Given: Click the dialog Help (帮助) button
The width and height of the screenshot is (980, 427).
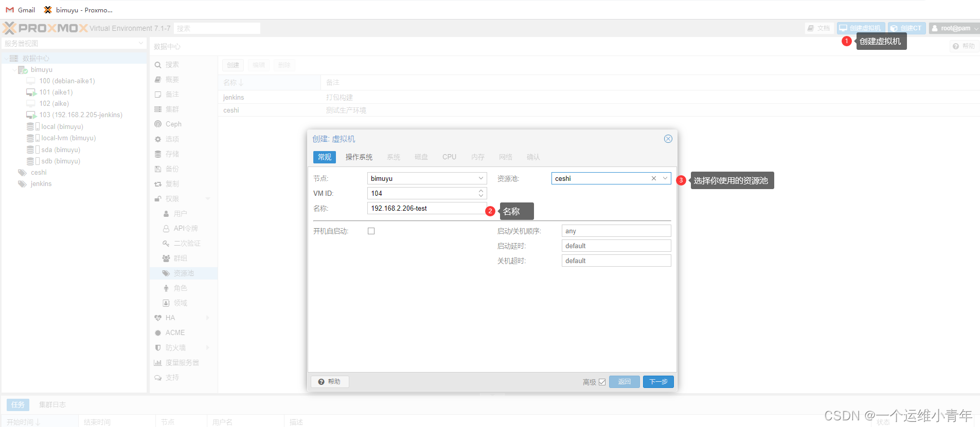Looking at the screenshot, I should click(330, 382).
